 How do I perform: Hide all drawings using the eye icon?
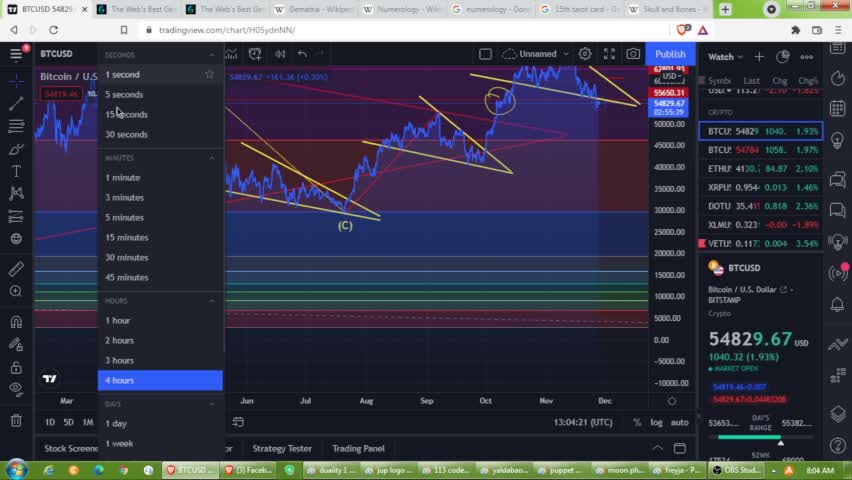16,389
